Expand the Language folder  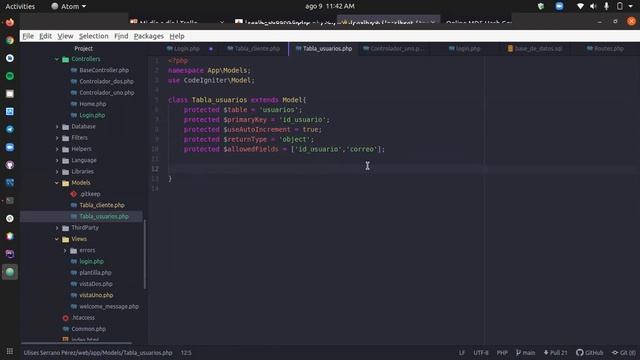(x=57, y=161)
